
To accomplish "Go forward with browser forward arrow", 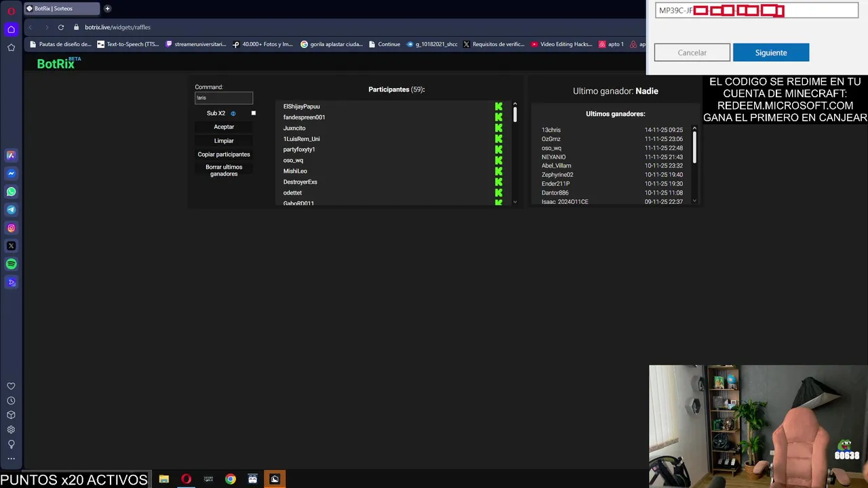I will tap(46, 27).
